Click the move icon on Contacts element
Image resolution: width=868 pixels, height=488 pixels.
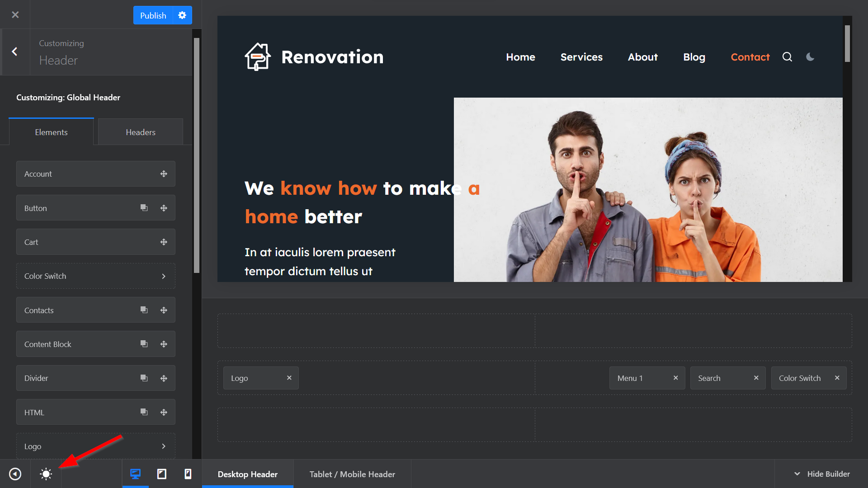tap(164, 310)
